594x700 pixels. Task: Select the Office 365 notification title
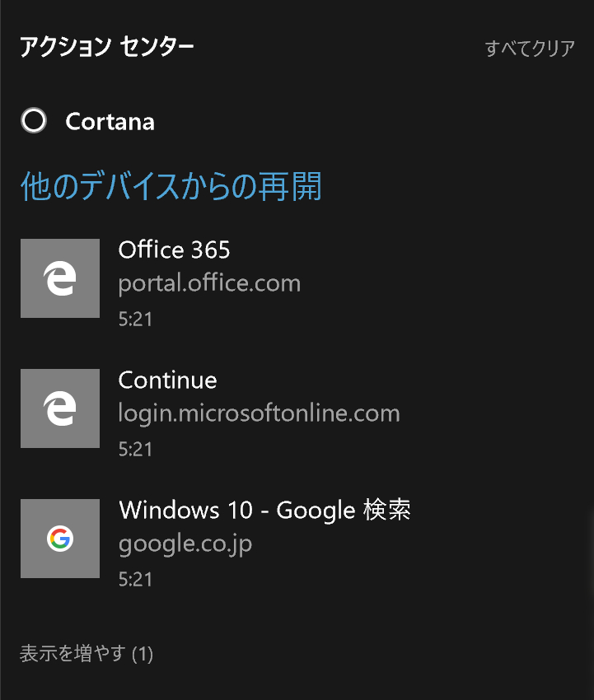(174, 250)
